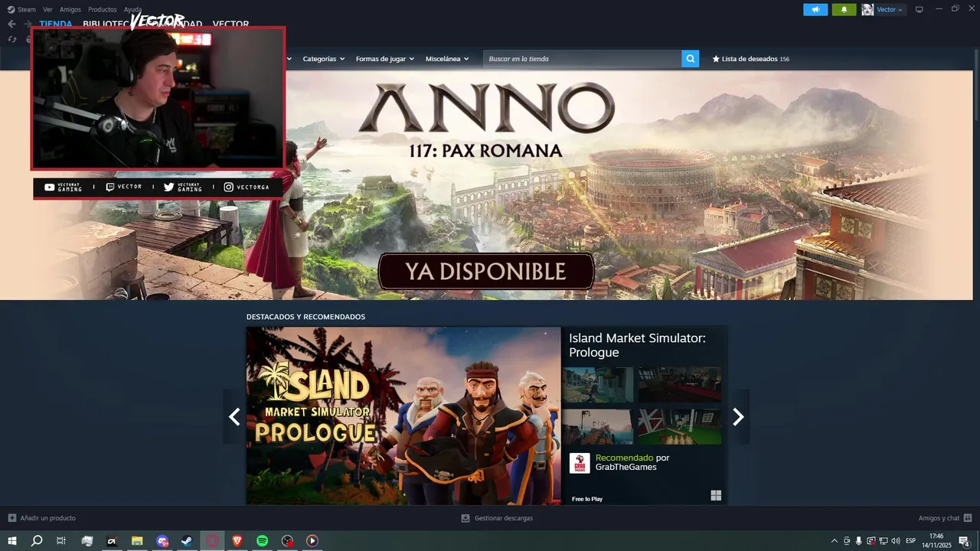Open the Productos menu

(x=103, y=9)
